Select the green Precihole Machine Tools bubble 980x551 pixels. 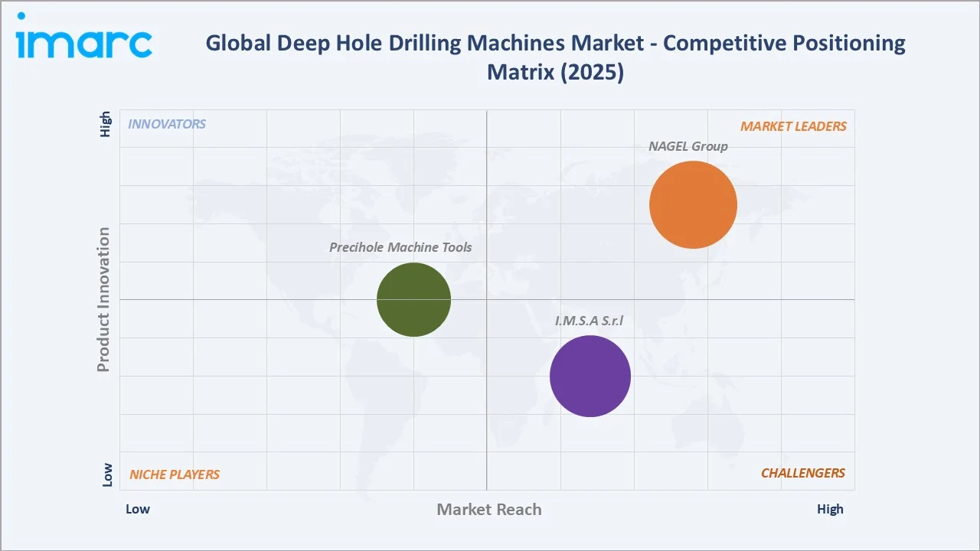tap(413, 299)
